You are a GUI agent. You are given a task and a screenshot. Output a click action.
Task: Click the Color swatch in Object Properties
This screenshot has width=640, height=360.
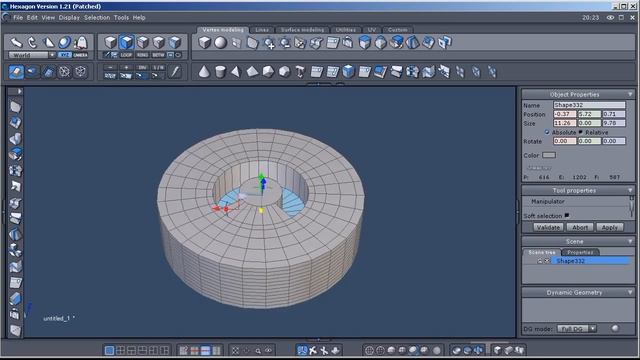(549, 155)
